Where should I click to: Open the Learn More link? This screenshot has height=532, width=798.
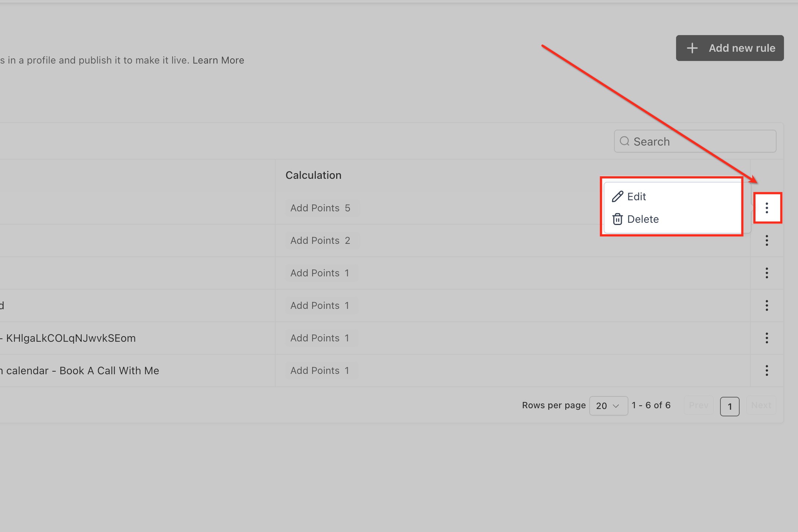[x=218, y=60]
